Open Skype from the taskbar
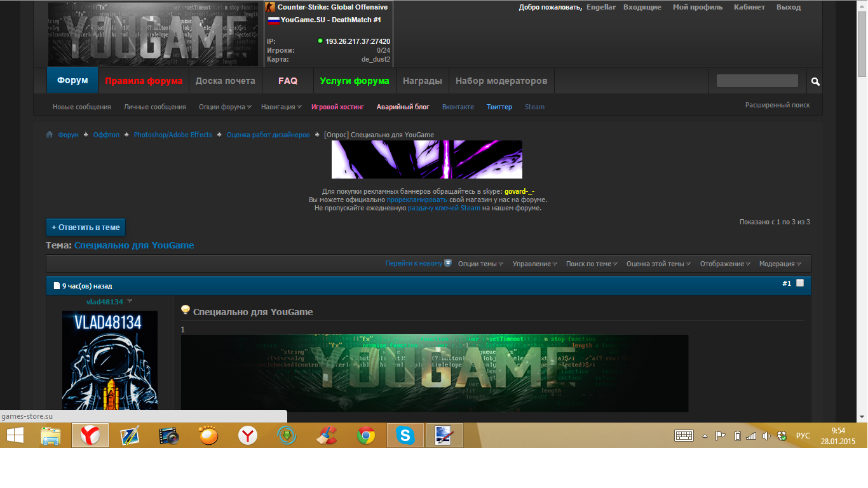The height and width of the screenshot is (488, 868). (405, 436)
